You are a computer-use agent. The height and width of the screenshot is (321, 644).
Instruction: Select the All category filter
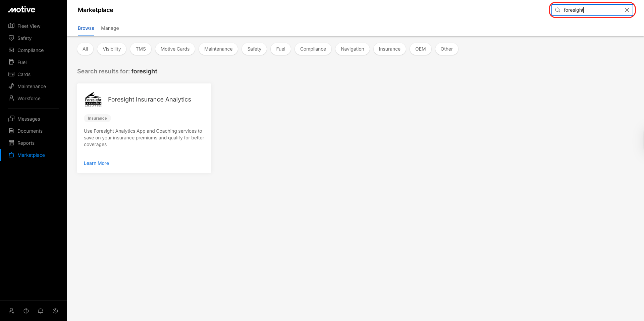(x=85, y=49)
